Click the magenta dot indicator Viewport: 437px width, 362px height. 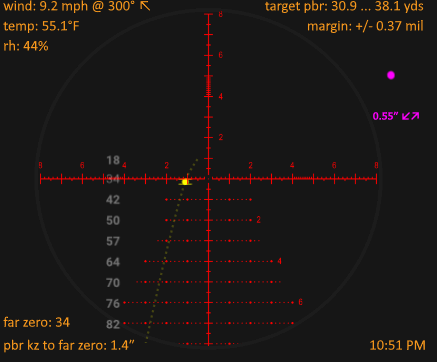[391, 75]
